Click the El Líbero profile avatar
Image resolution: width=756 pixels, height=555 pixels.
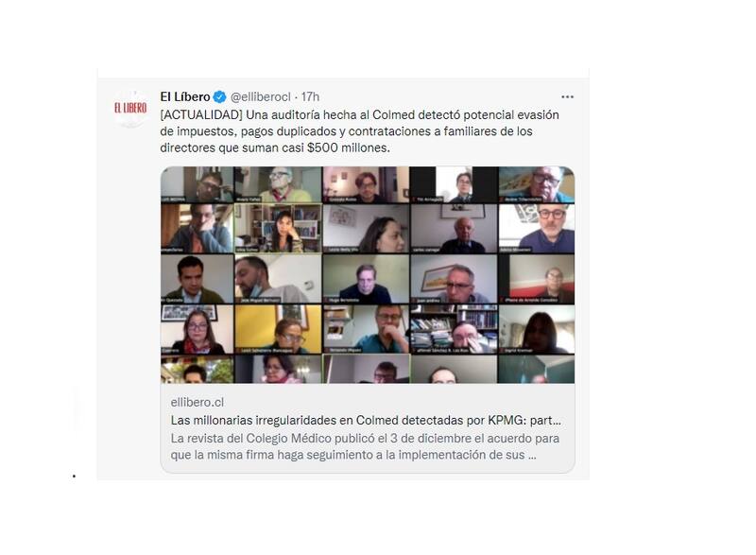[x=130, y=108]
